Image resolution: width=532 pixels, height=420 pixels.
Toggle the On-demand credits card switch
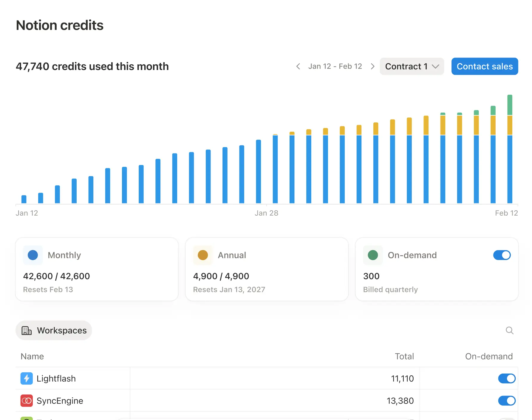502,255
